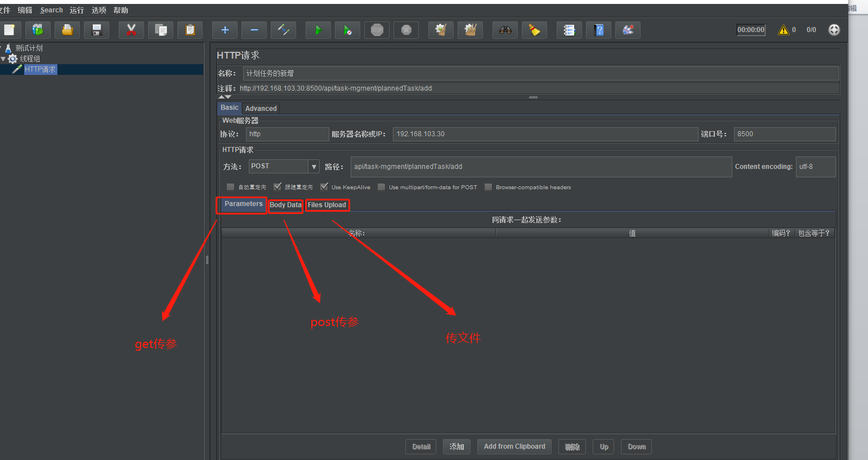Save the test plan with floppy icon
The width and height of the screenshot is (868, 460).
point(96,30)
